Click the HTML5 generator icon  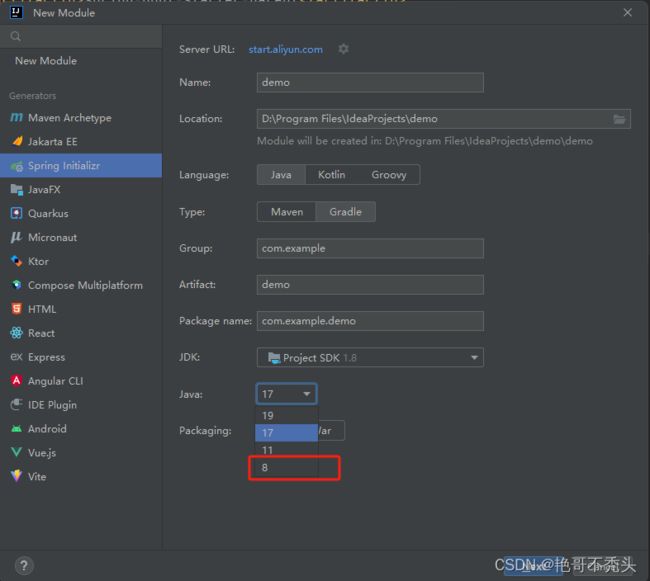click(x=17, y=309)
